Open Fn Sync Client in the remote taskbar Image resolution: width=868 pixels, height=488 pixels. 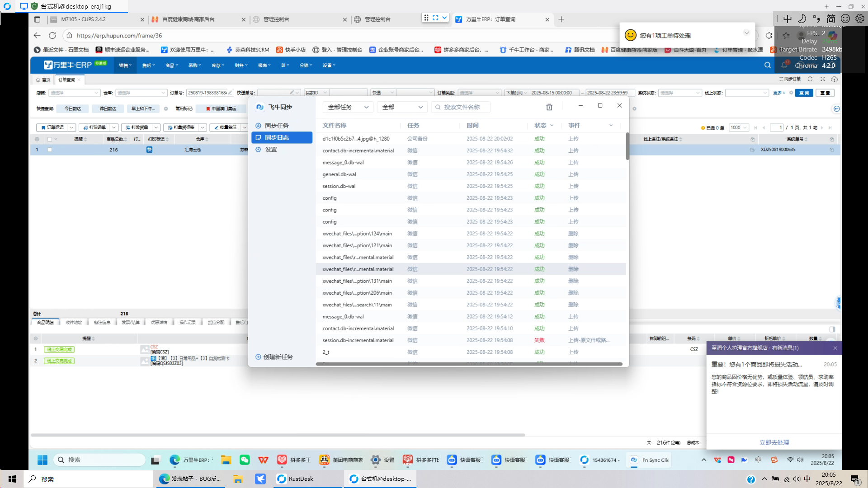coord(649,460)
